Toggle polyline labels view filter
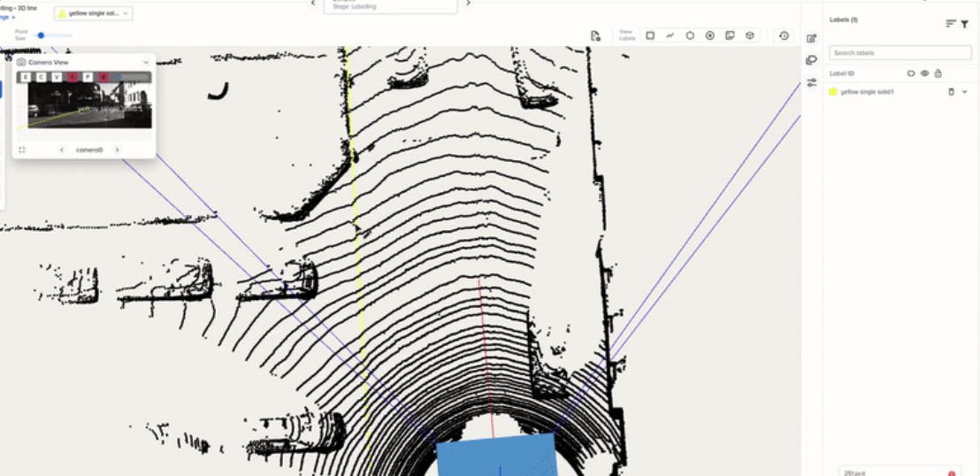Screen dimensions: 980x476 point(670,35)
